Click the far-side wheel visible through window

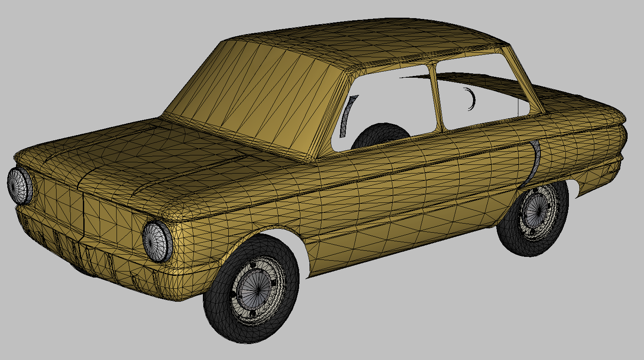pyautogui.click(x=380, y=133)
